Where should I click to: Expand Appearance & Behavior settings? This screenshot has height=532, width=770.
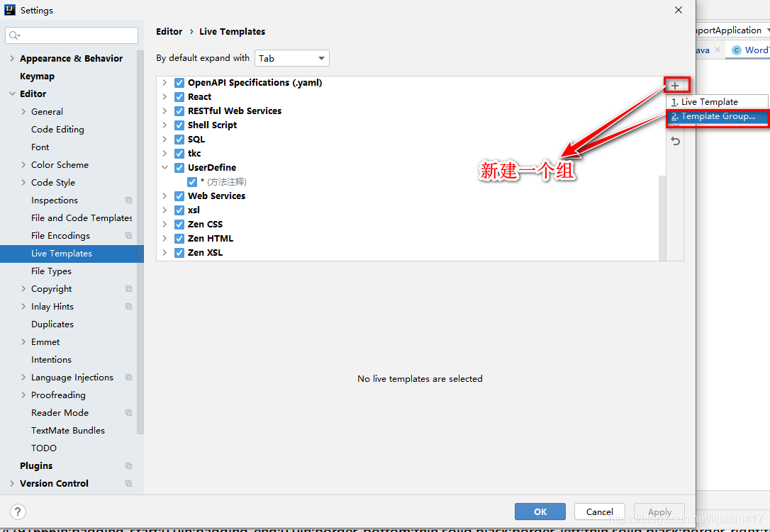click(12, 58)
